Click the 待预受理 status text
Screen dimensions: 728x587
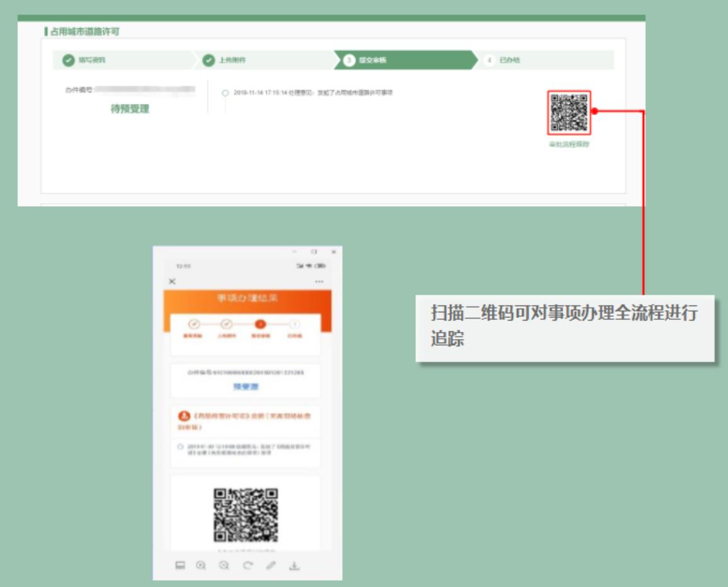(x=130, y=108)
